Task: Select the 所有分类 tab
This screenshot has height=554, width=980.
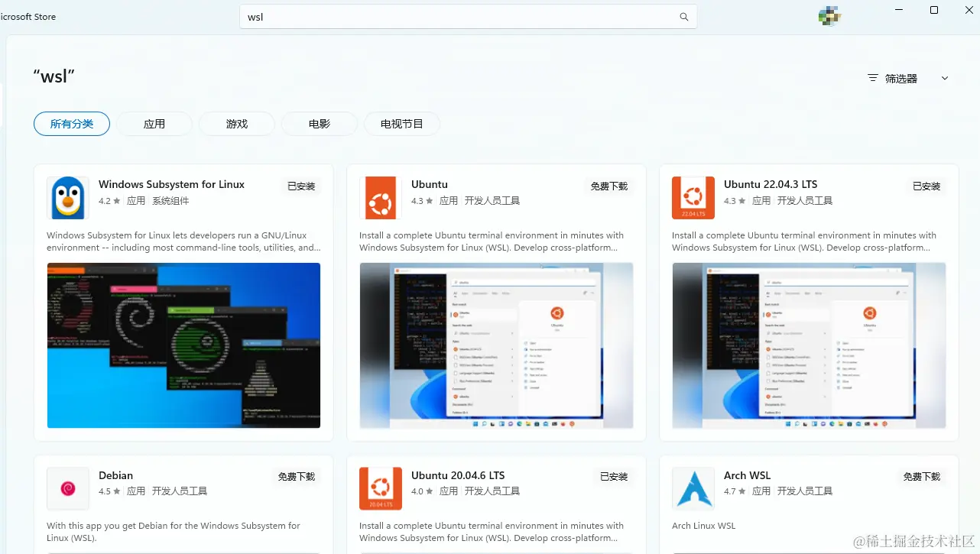Action: tap(71, 123)
